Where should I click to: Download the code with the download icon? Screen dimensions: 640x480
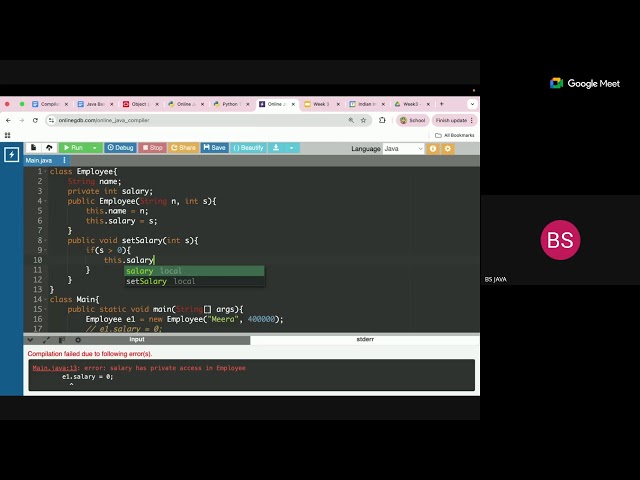(x=276, y=148)
